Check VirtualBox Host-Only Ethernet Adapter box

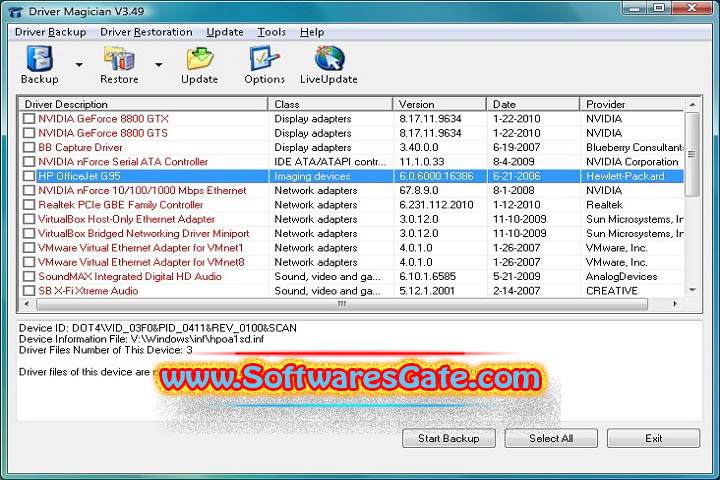29,219
